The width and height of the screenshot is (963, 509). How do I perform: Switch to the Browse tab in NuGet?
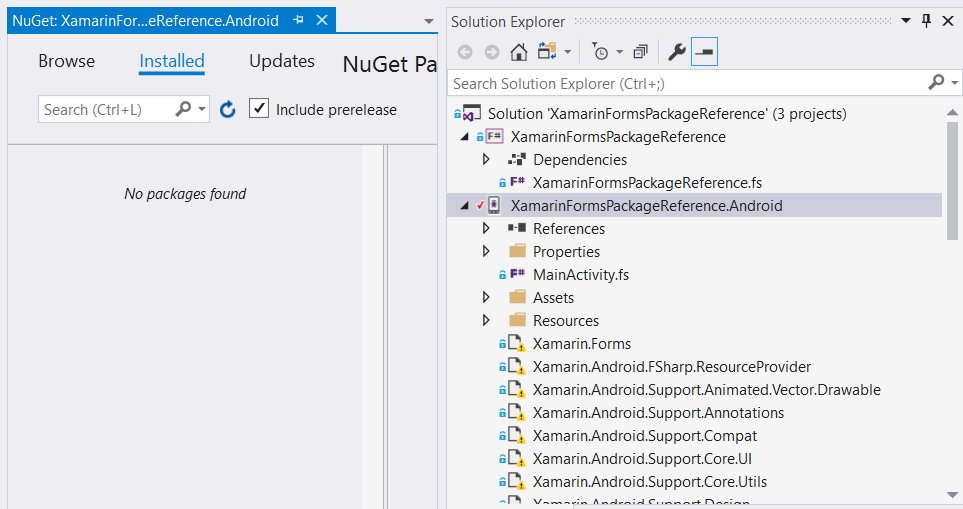[x=66, y=61]
